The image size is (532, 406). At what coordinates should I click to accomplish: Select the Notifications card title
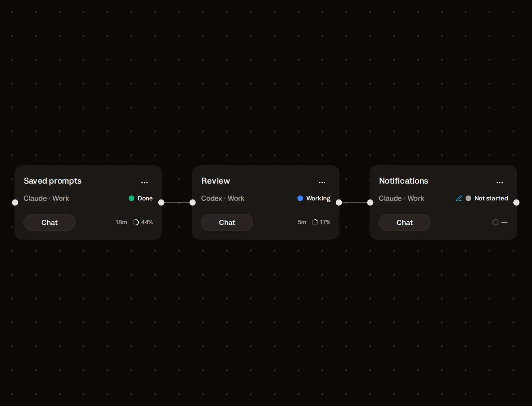pos(404,181)
